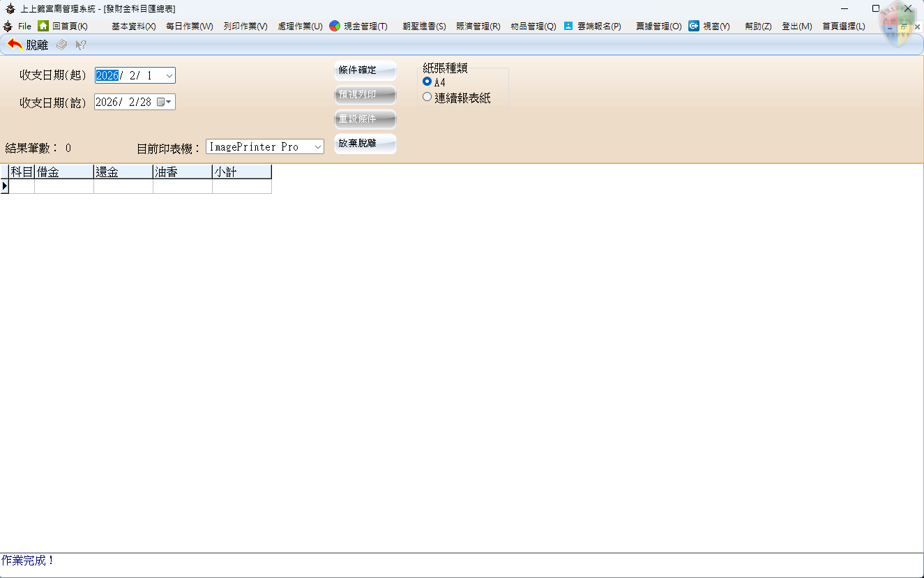Click the blue arrow icon for 視窗
The height and width of the screenshot is (578, 924).
click(x=694, y=26)
